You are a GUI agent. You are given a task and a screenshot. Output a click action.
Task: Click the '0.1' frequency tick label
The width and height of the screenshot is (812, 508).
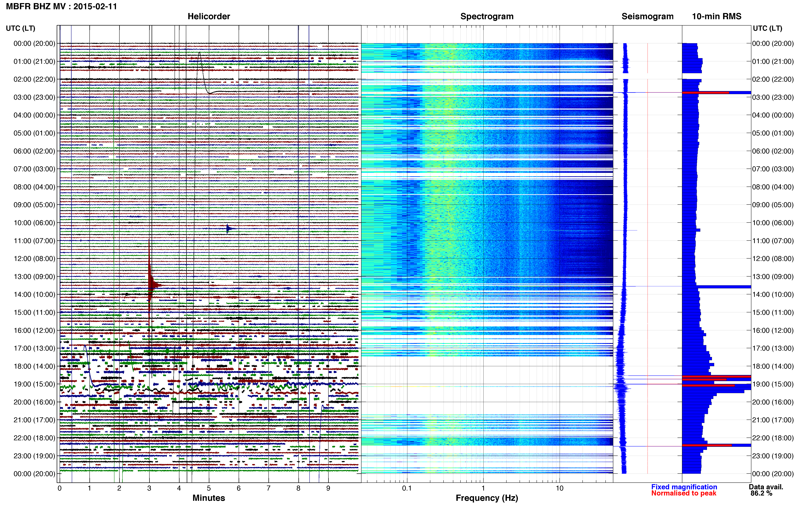[407, 488]
